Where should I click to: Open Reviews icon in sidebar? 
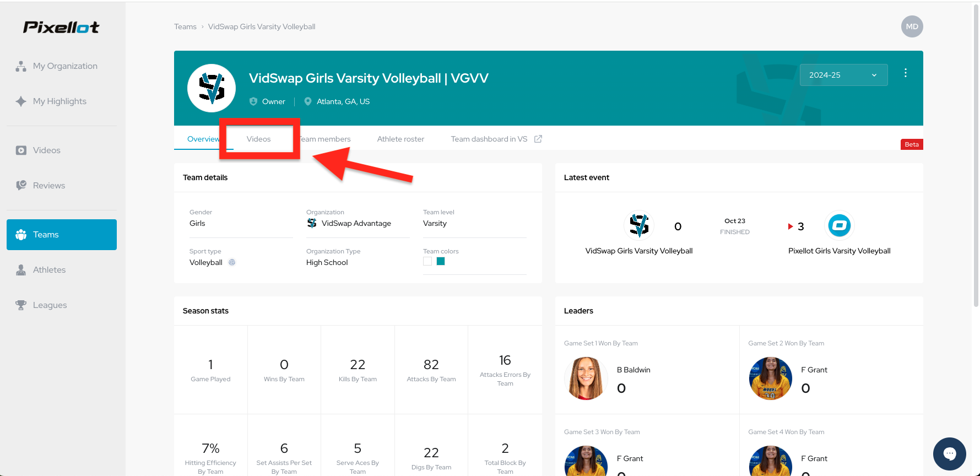pyautogui.click(x=21, y=186)
